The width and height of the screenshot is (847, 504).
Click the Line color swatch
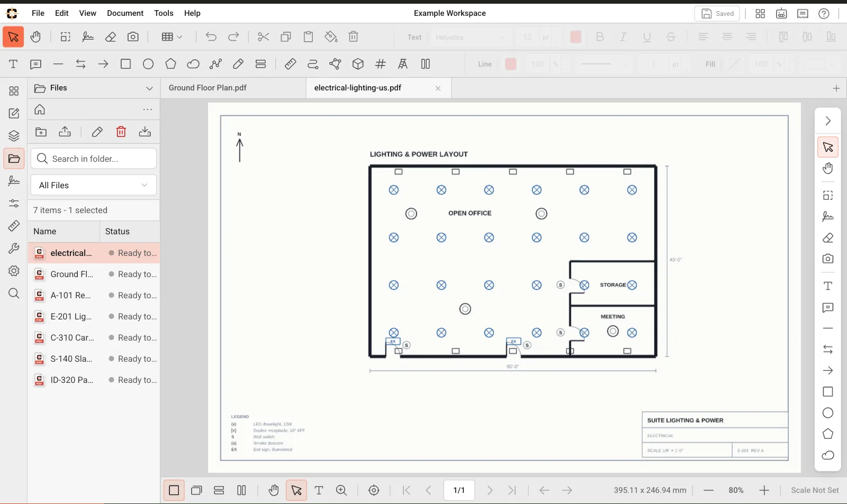tap(511, 64)
